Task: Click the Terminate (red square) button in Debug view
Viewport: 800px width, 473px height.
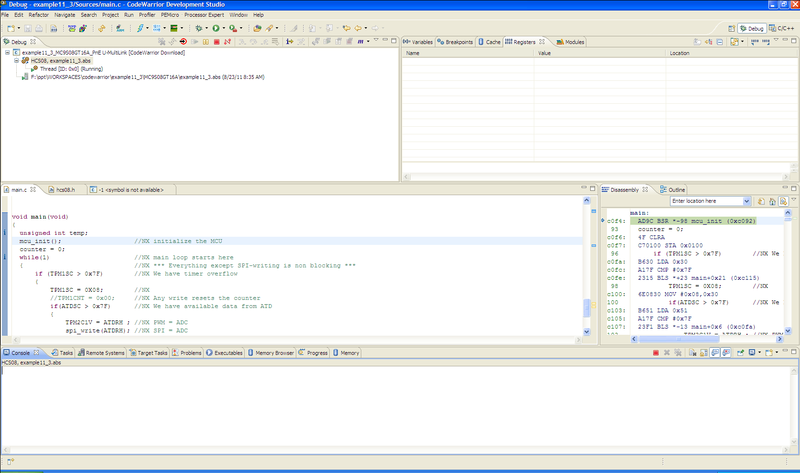Action: click(216, 42)
